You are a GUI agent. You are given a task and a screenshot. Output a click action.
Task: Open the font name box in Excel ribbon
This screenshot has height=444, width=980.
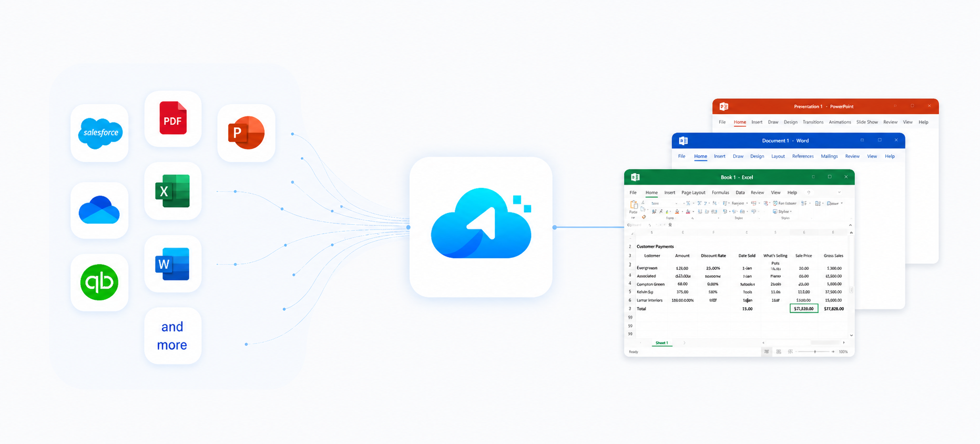coord(665,203)
